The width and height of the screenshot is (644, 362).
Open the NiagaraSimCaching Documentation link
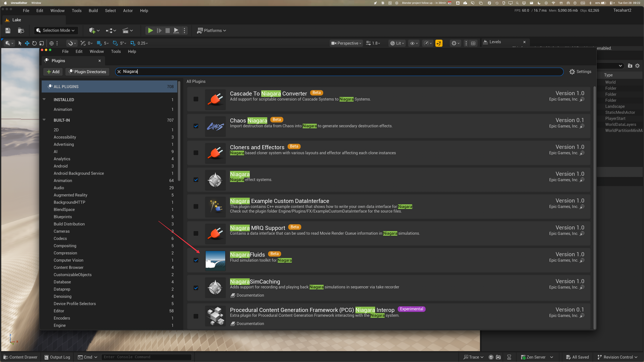pos(247,295)
